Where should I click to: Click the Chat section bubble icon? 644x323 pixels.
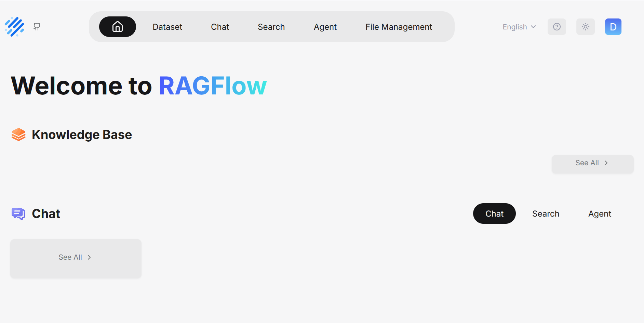coord(18,214)
